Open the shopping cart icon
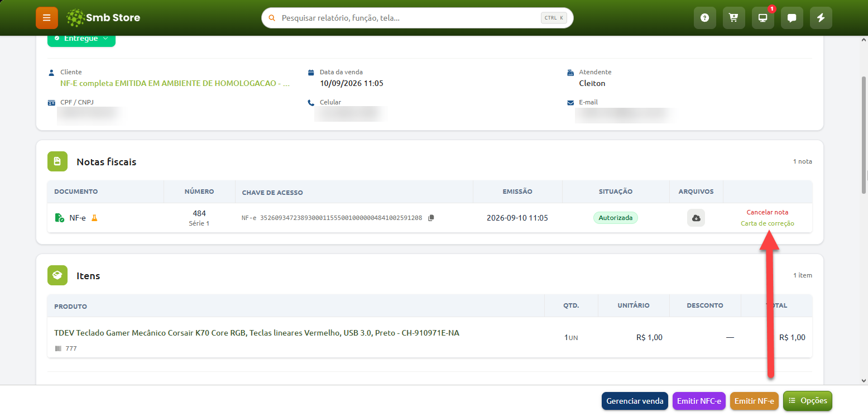 coord(733,18)
